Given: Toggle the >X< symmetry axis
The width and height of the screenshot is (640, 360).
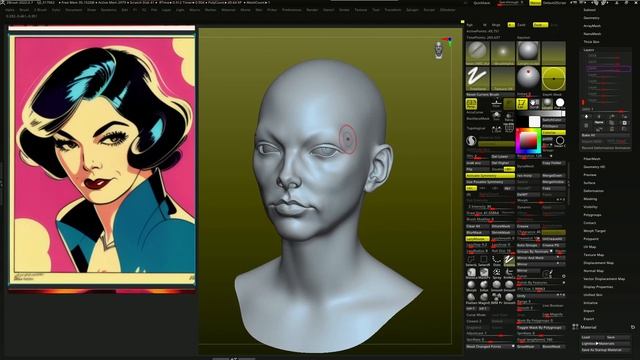Looking at the screenshot, I should (471, 189).
